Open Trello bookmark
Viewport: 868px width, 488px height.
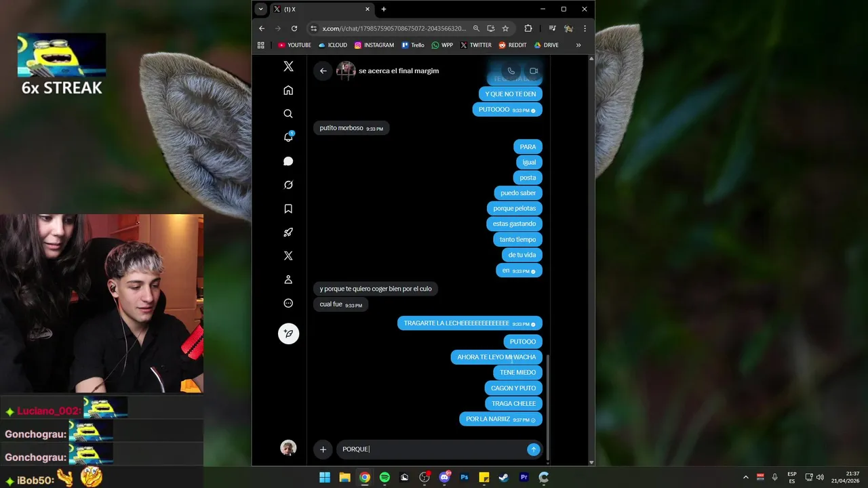pos(413,45)
